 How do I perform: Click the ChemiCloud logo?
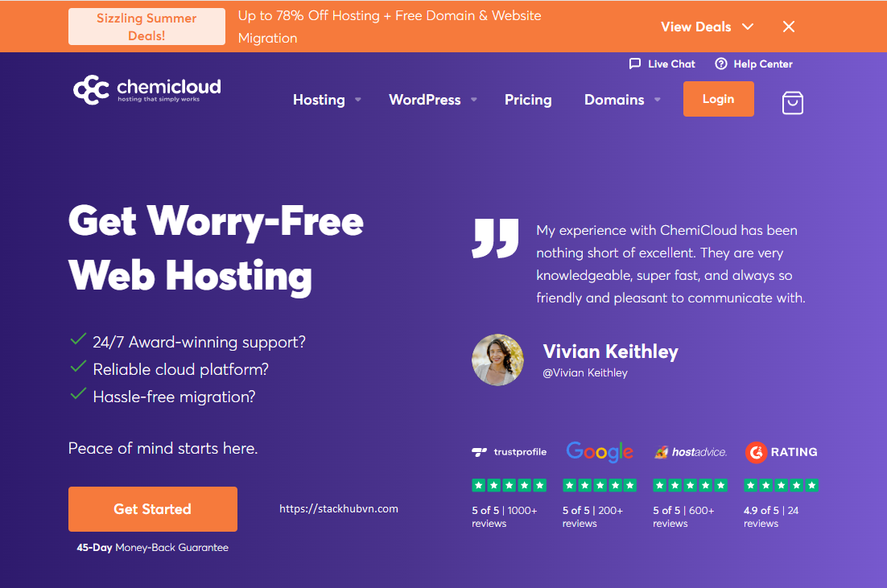147,89
